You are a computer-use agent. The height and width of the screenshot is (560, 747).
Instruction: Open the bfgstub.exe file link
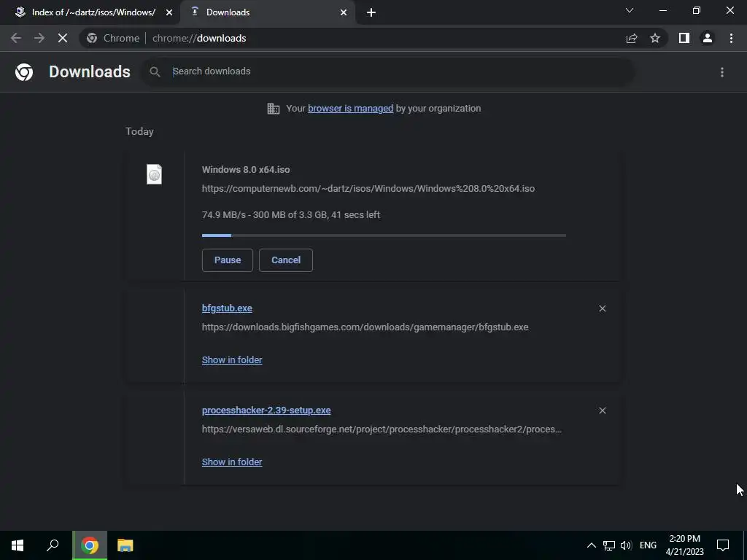tap(228, 308)
